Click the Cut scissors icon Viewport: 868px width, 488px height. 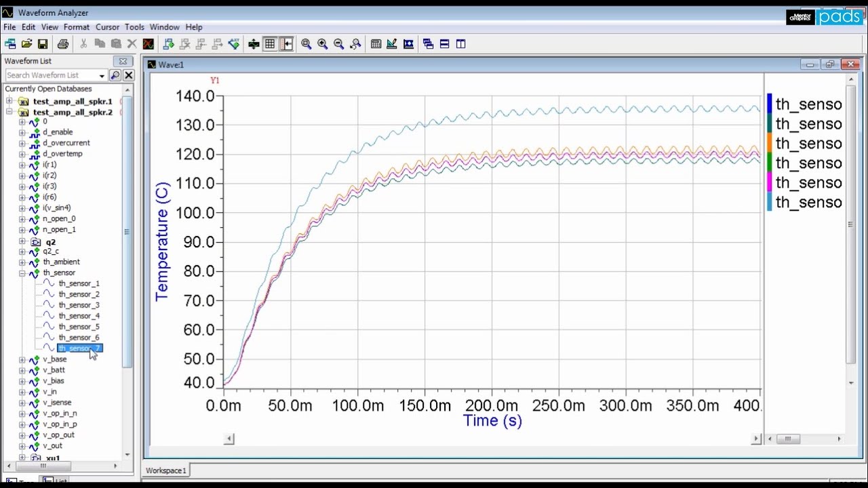click(x=83, y=44)
